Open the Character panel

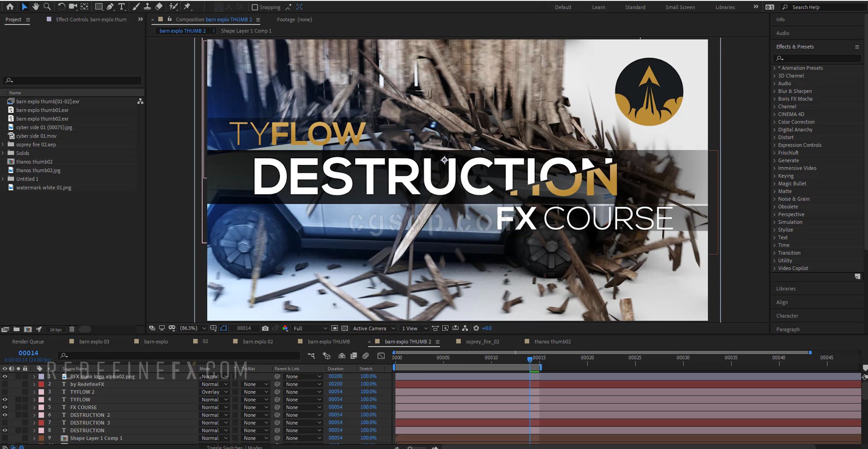click(x=787, y=316)
